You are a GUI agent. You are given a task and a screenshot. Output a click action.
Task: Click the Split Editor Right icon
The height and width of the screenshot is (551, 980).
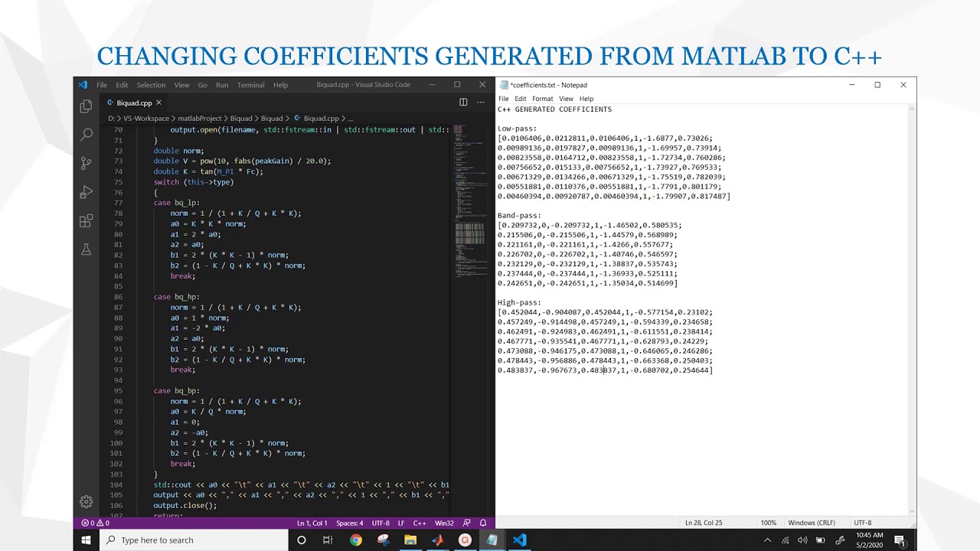point(463,102)
